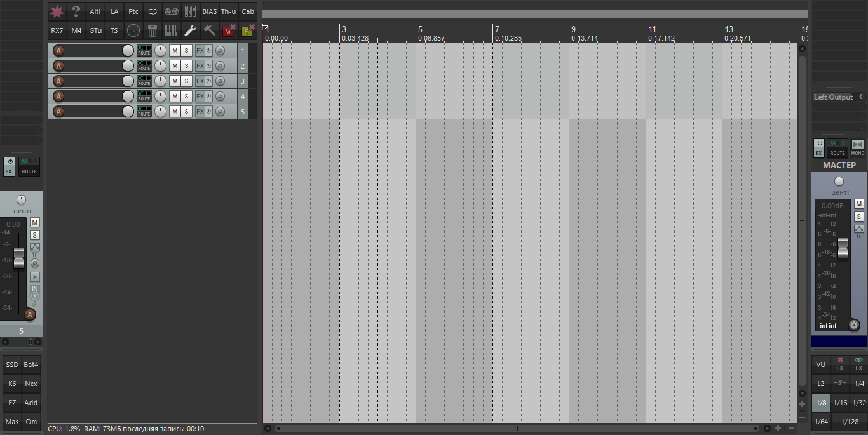Open the Left Output dropdown
This screenshot has height=435, width=868.
tap(837, 97)
